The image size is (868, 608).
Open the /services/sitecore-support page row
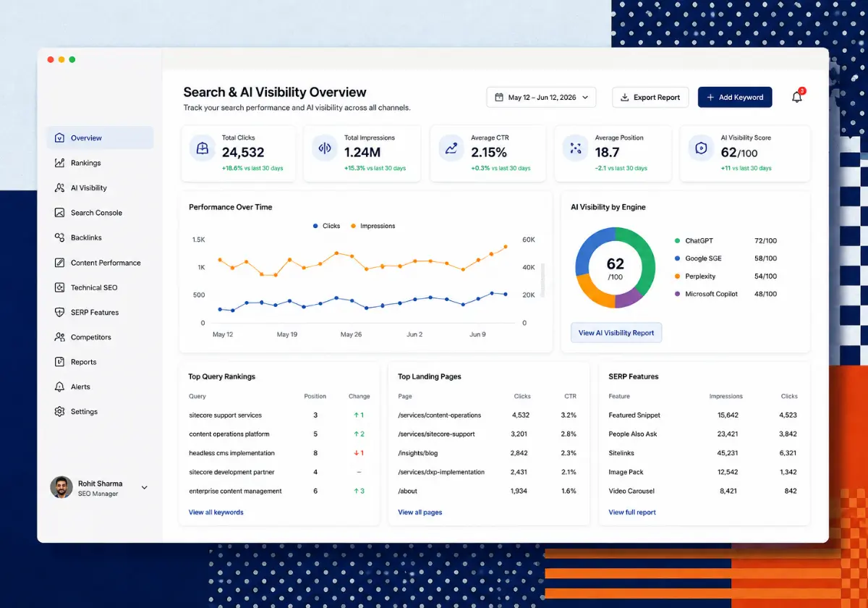(x=488, y=434)
